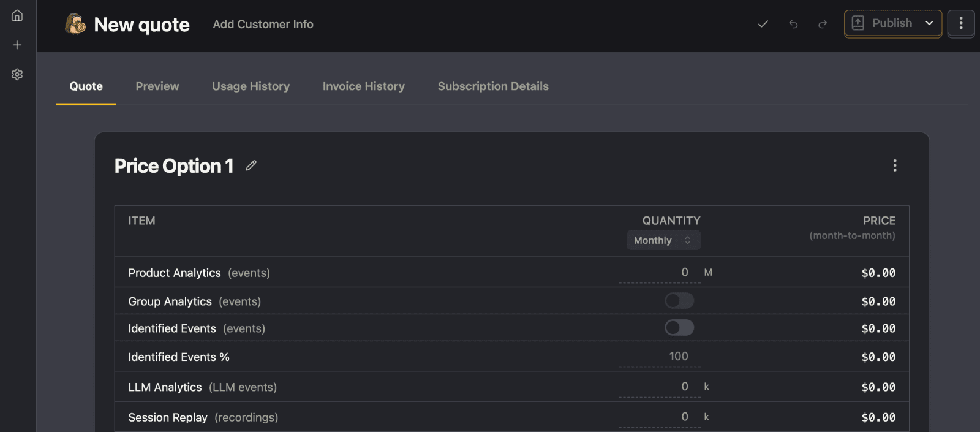Click the Group Analytics $0.00 price
980x432 pixels.
(x=878, y=301)
